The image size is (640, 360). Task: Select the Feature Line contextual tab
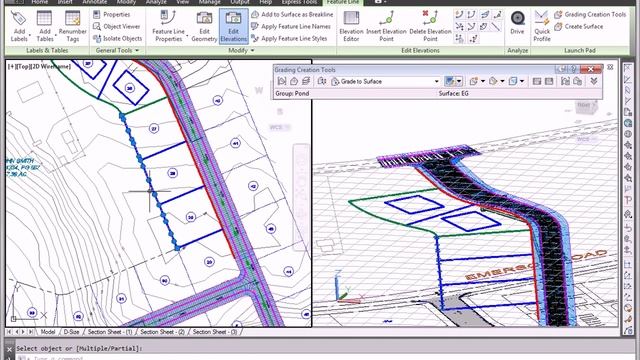[343, 2]
